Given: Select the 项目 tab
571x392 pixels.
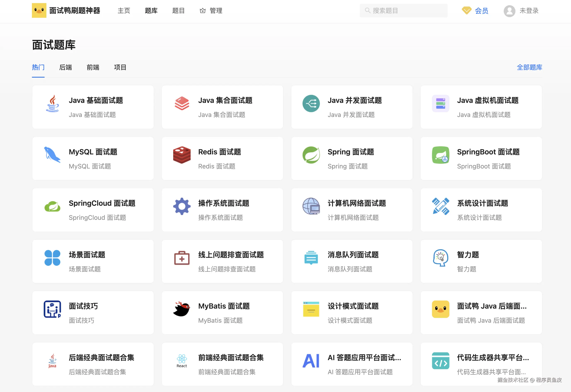Looking at the screenshot, I should pyautogui.click(x=120, y=67).
